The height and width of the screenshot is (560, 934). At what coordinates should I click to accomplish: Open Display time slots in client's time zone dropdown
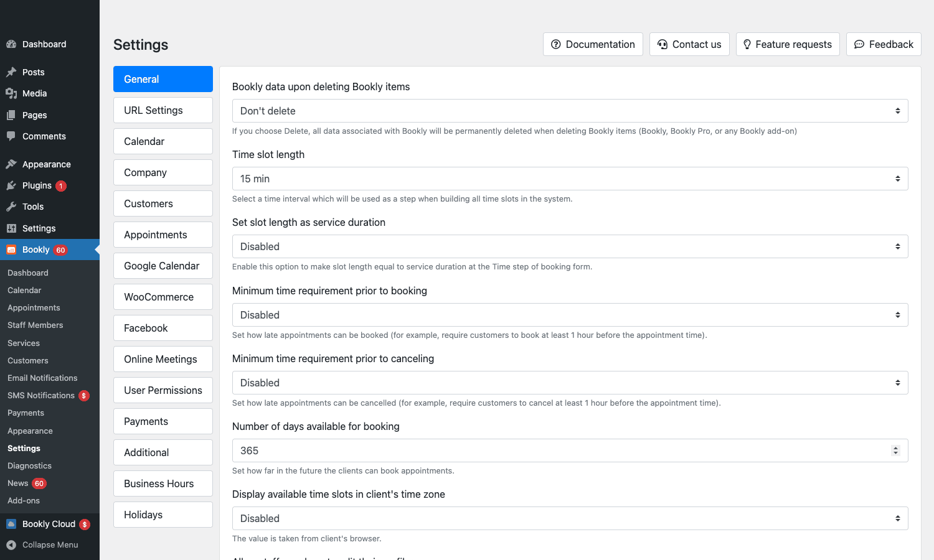tap(570, 518)
